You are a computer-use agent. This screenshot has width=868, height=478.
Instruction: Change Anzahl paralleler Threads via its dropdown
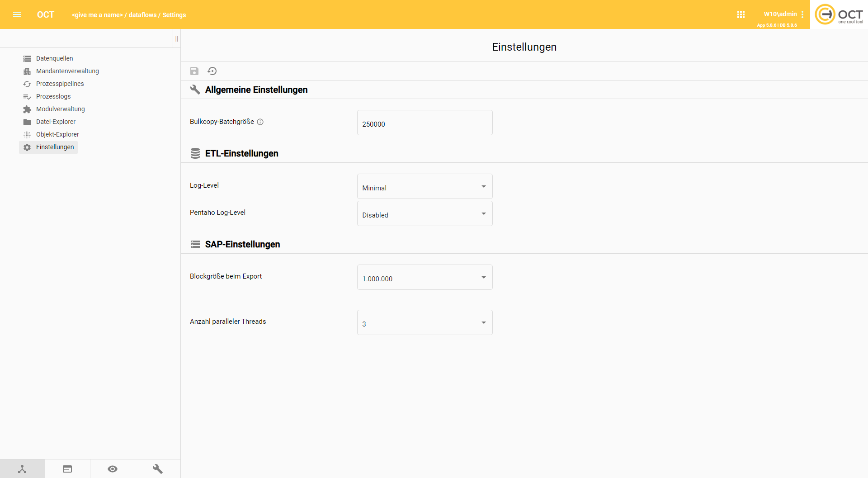point(483,322)
